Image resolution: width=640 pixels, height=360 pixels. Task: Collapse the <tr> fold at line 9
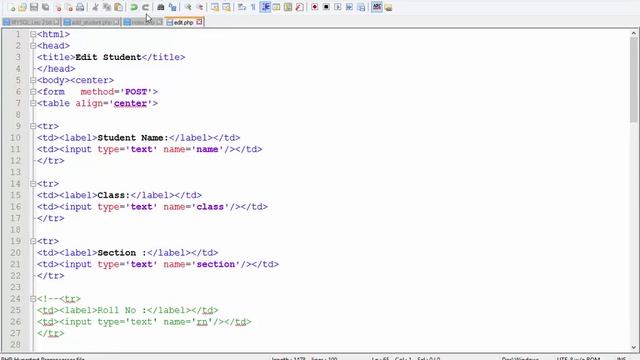click(33, 127)
